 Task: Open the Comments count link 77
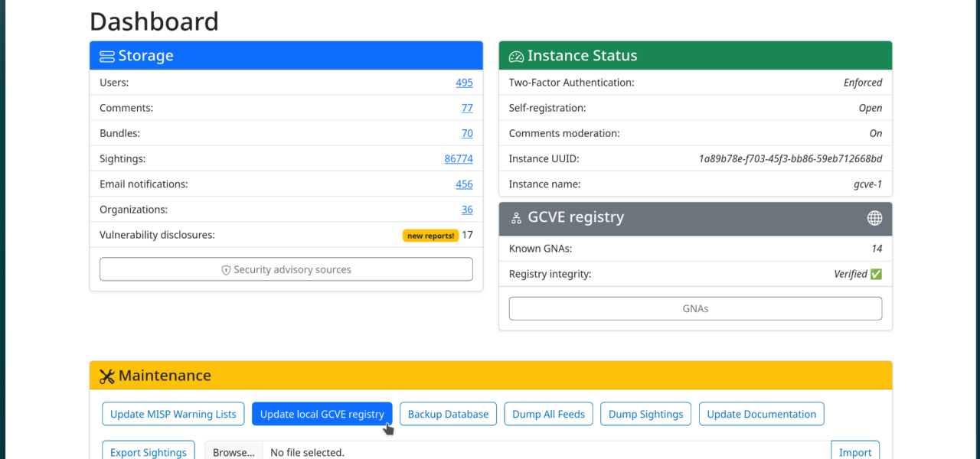(x=467, y=108)
